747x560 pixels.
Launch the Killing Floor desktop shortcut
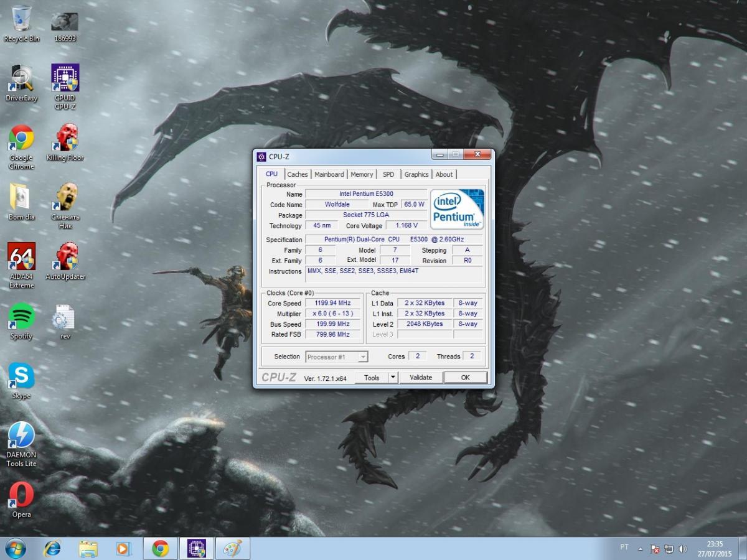click(x=65, y=142)
